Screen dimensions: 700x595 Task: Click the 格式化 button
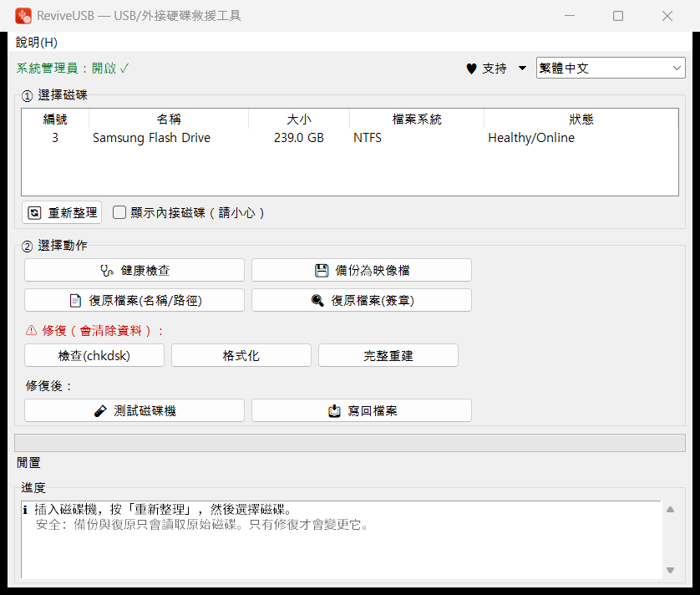tap(241, 355)
